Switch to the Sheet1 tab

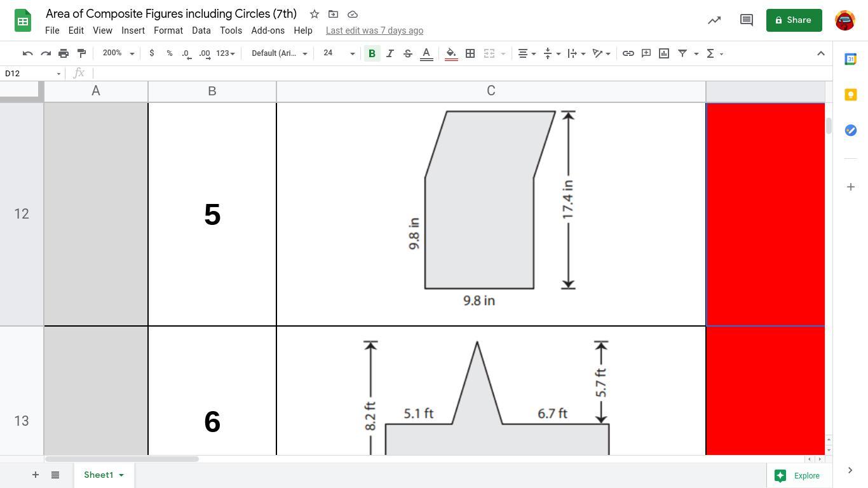(98, 475)
